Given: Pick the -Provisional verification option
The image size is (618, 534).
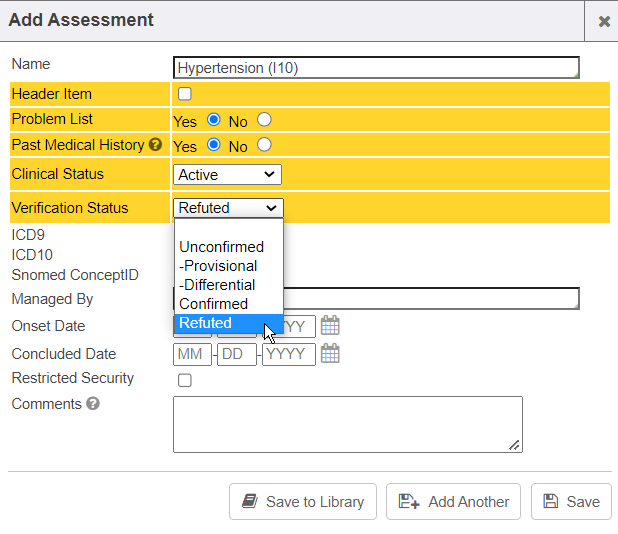Looking at the screenshot, I should [218, 266].
